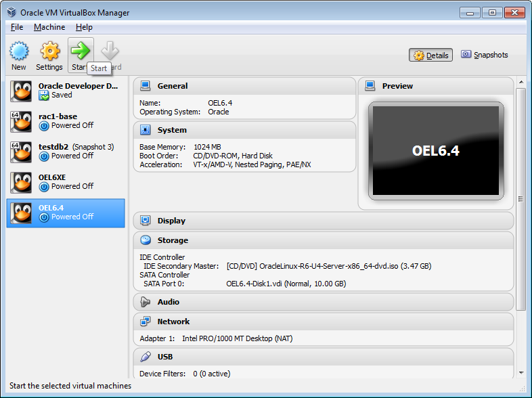Open Settings with the gear icon
This screenshot has width=532, height=398.
49,51
